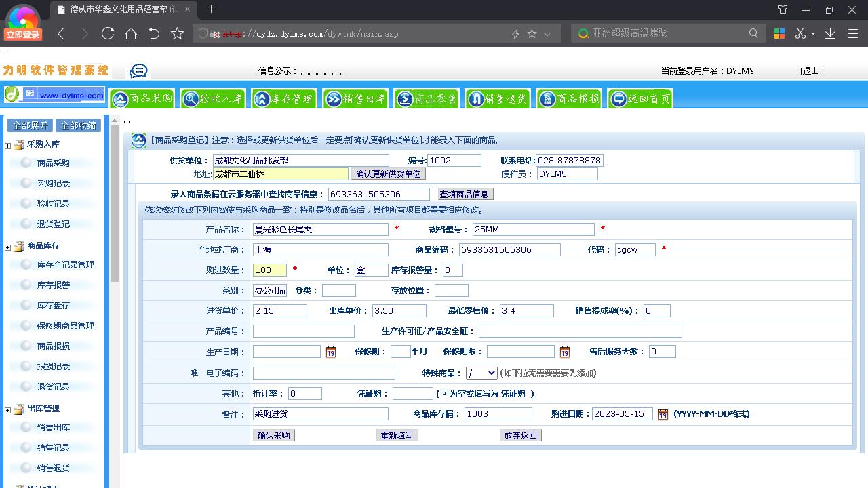The image size is (868, 488).
Task: Click the yellow 地址 input field
Action: pos(280,174)
